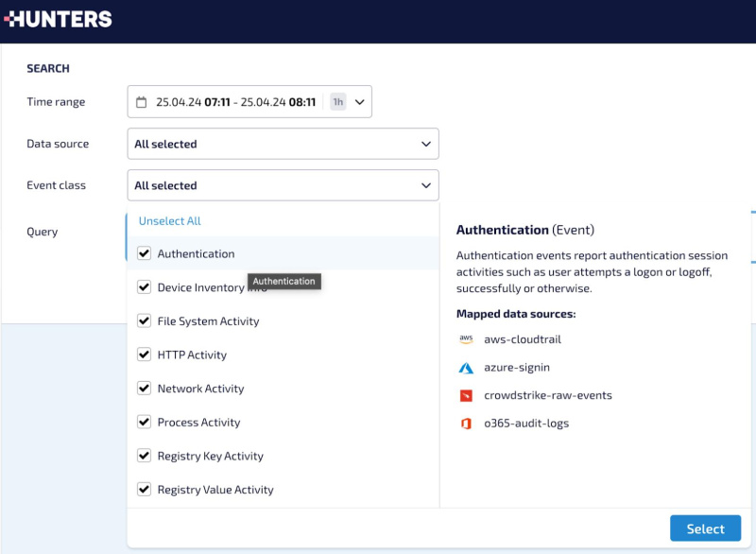Click the calendar icon in Time range
The image size is (756, 554).
[x=142, y=102]
